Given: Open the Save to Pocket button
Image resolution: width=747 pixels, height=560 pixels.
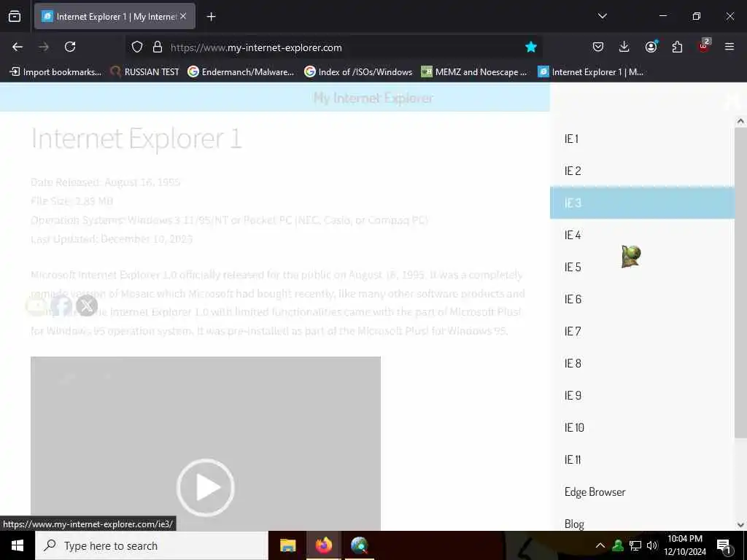Looking at the screenshot, I should [598, 47].
